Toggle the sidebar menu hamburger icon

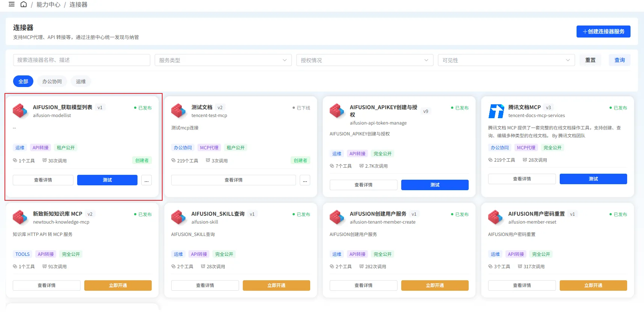[12, 4]
